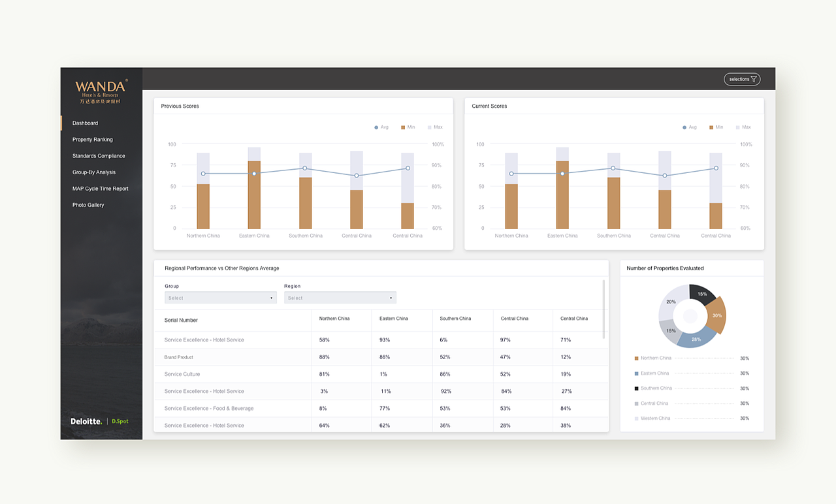The height and width of the screenshot is (504, 836).
Task: Click the Deloitte logo in the sidebar
Action: tap(86, 421)
